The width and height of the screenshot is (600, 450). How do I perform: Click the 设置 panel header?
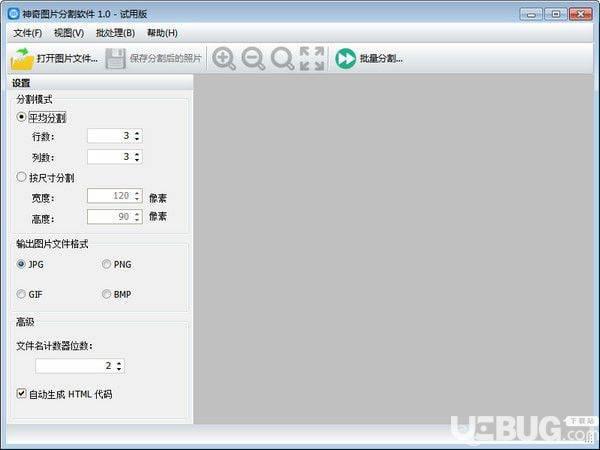coord(100,83)
